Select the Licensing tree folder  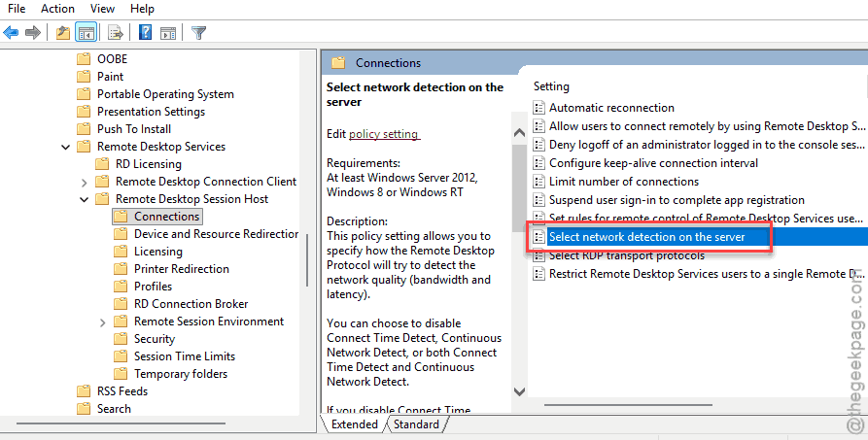click(157, 252)
